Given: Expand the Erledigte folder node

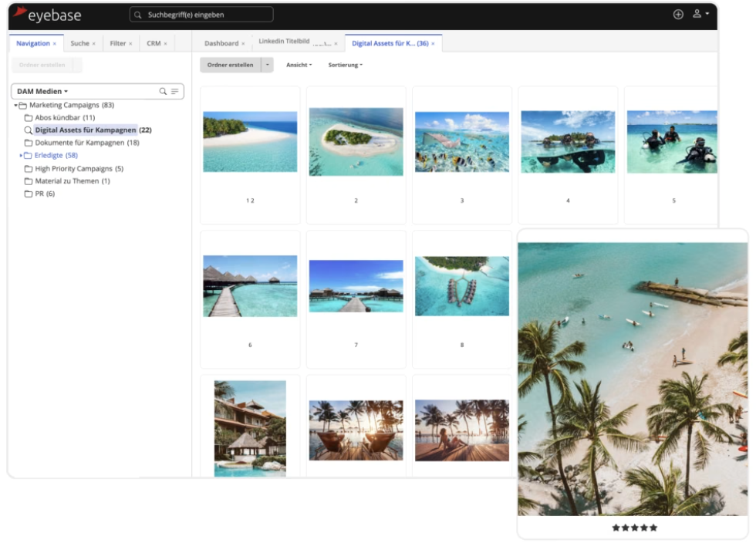Looking at the screenshot, I should click(21, 155).
